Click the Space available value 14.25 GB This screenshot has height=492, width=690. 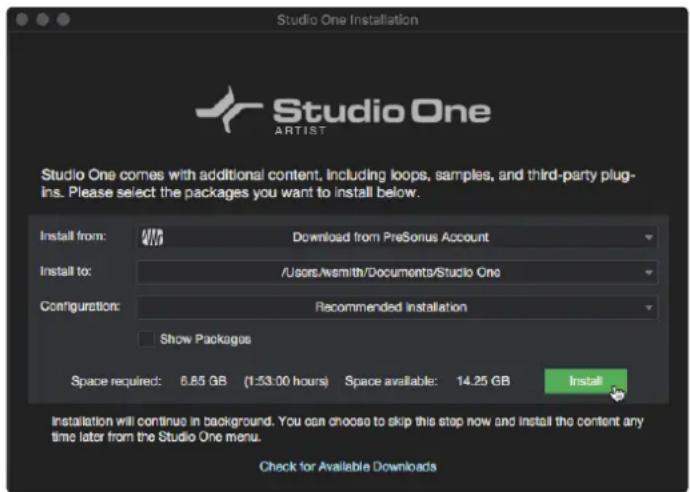483,381
